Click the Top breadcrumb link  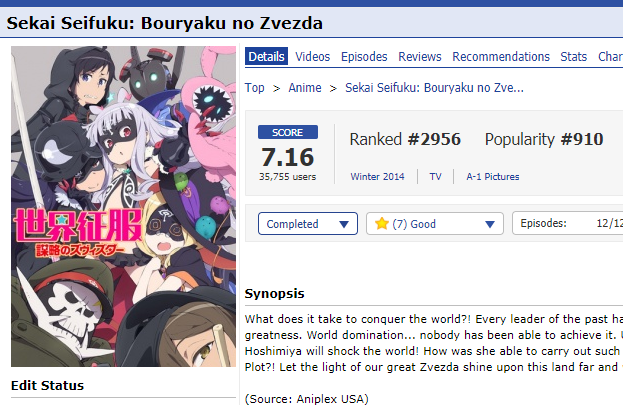tap(254, 87)
